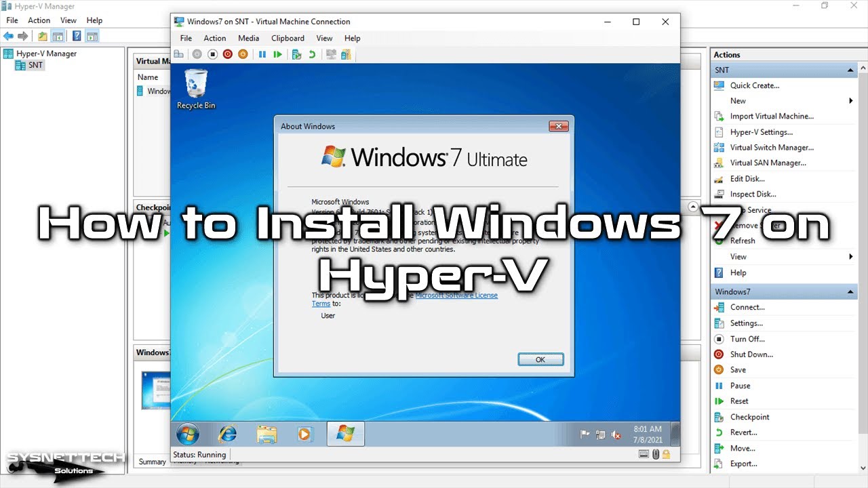
Task: Open the Clipboard menu
Action: [x=288, y=38]
